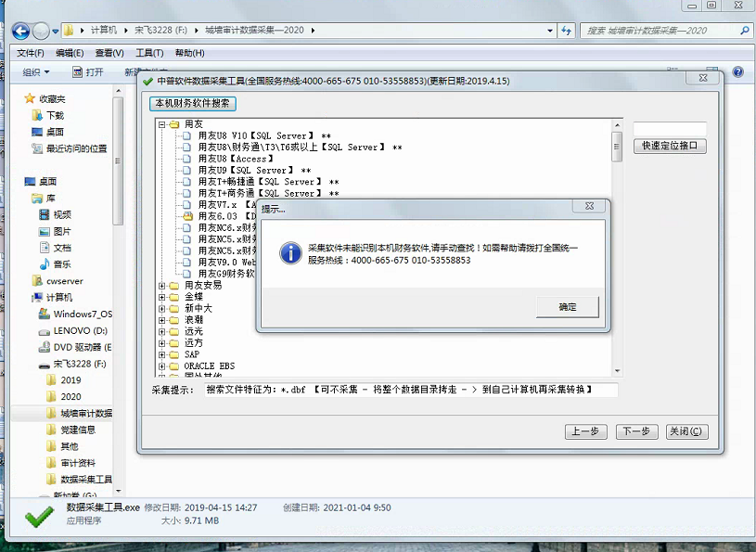The height and width of the screenshot is (552, 756).
Task: Click the 快速定位接口 button
Action: [x=670, y=146]
